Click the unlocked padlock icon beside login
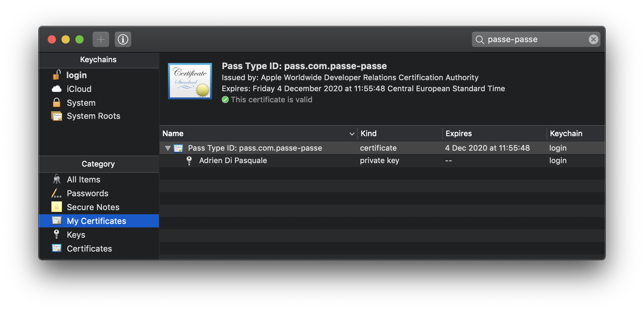Viewport: 644px width, 311px height. [x=57, y=75]
